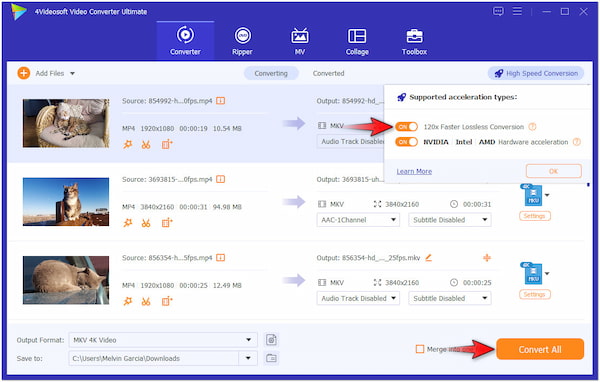Open Audio Track Disabled dropdown for 00:00:25 video
600x382 pixels.
(358, 298)
